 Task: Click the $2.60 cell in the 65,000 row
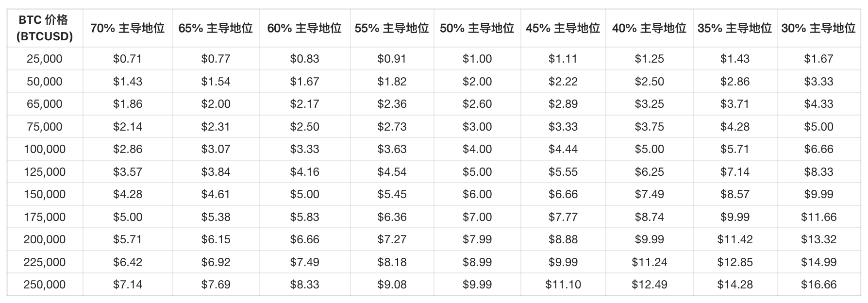477,104
